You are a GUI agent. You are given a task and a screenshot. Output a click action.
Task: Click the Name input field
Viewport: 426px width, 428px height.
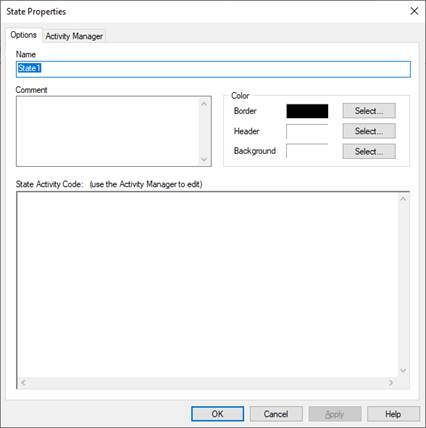pos(213,69)
